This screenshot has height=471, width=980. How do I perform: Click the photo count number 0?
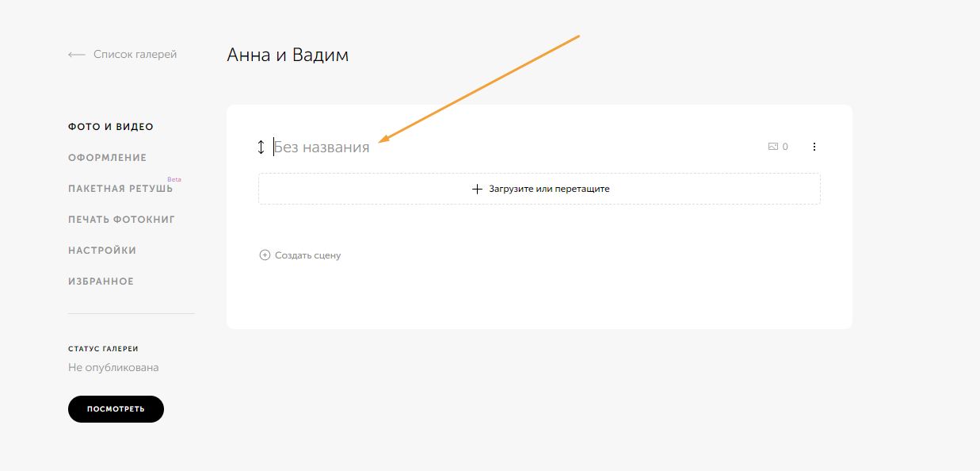785,147
